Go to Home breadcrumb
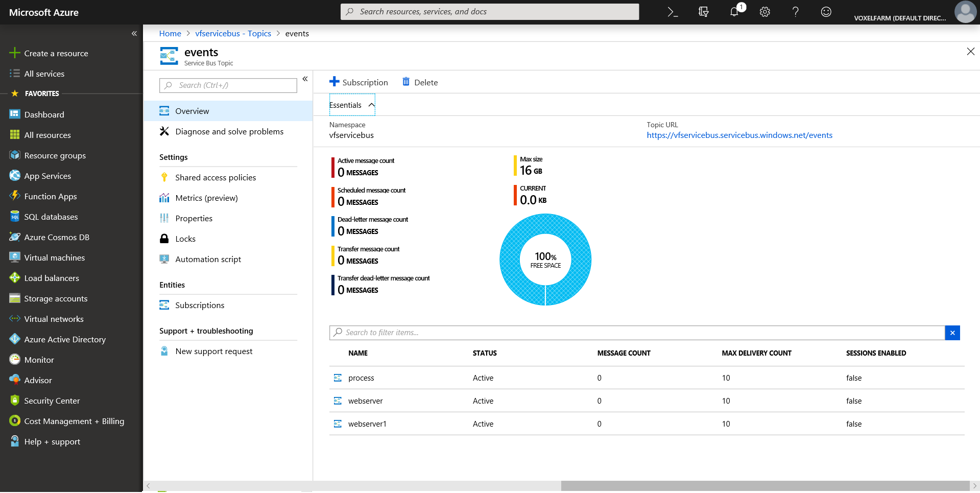The height and width of the screenshot is (493, 980). 170,33
